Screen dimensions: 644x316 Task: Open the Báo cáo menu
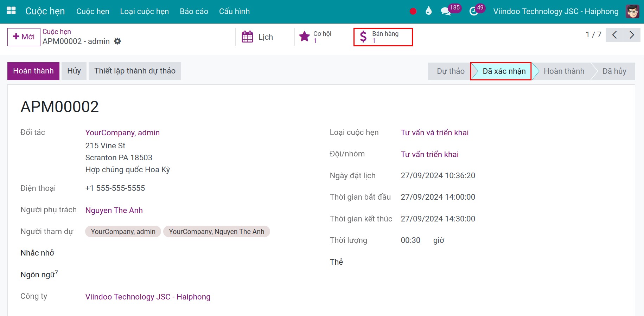194,11
